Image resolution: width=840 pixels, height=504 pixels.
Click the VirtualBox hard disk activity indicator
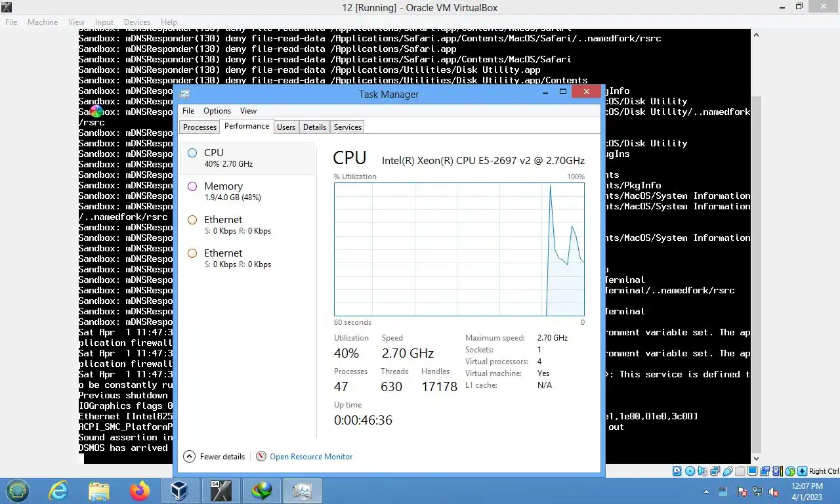pyautogui.click(x=677, y=471)
